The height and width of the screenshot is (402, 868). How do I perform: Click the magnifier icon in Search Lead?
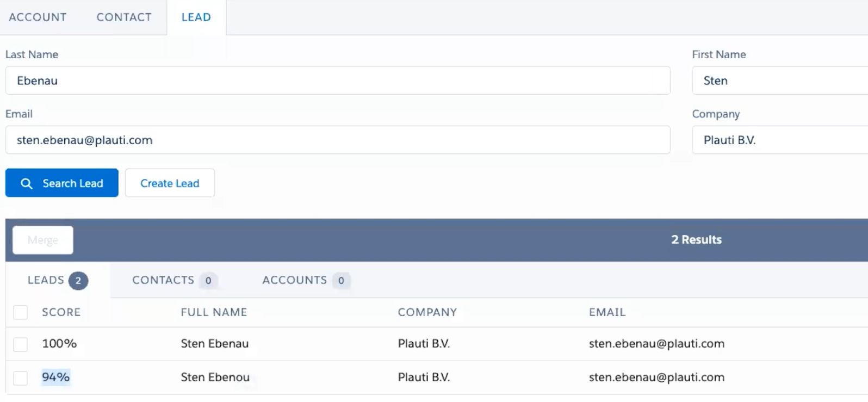(27, 183)
